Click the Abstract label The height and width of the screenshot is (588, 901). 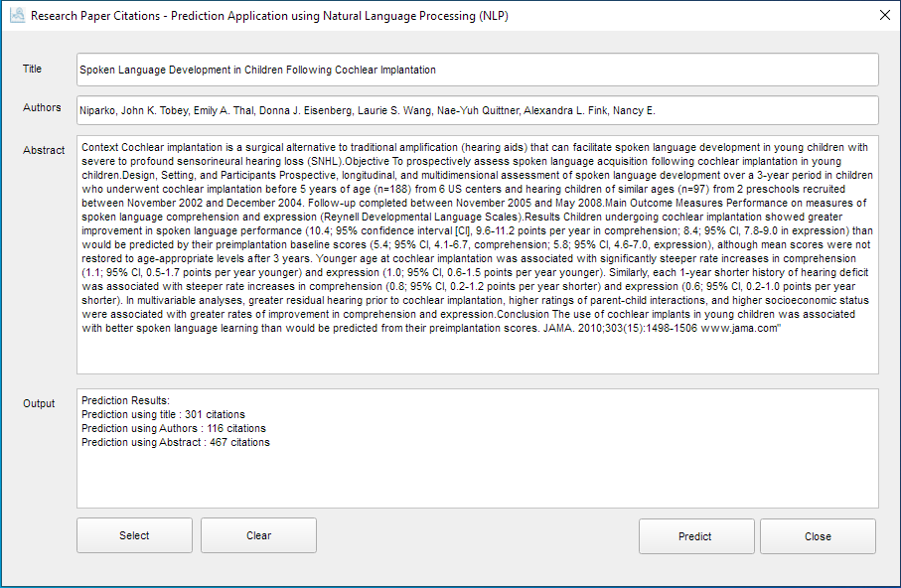[x=44, y=151]
